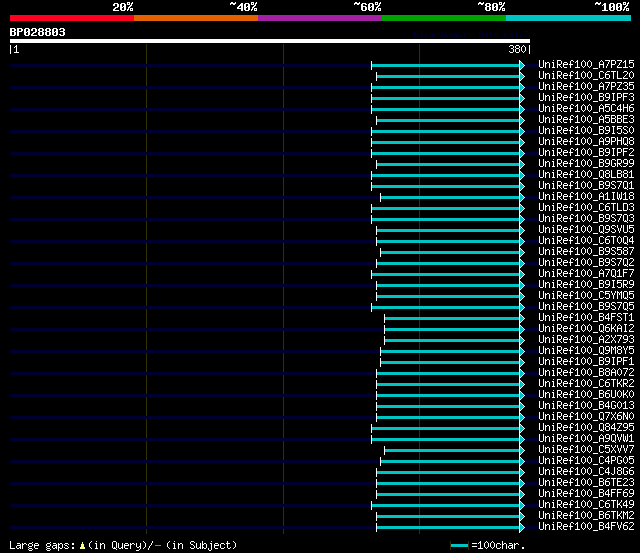Screen dimensions: 640x553
Task: Select UniRef100_A9PHQ8 in the hit list
Action: (586, 142)
